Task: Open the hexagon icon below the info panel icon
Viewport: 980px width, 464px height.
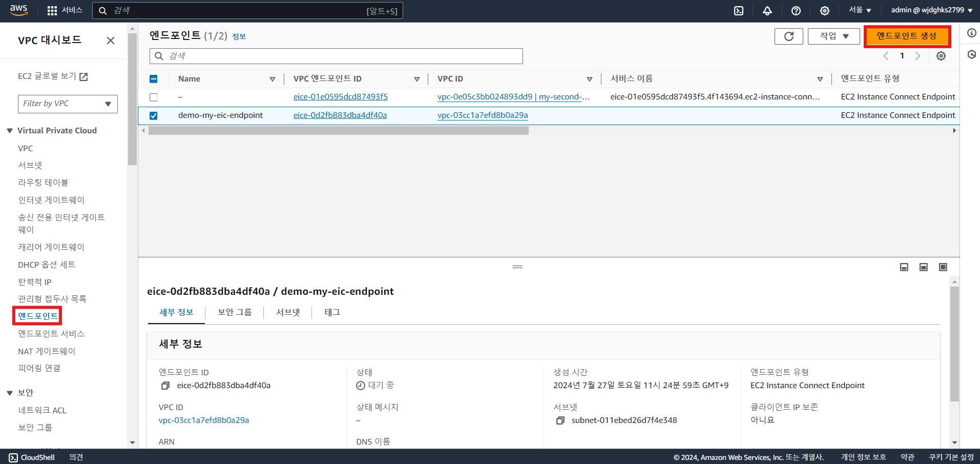Action: pyautogui.click(x=971, y=54)
